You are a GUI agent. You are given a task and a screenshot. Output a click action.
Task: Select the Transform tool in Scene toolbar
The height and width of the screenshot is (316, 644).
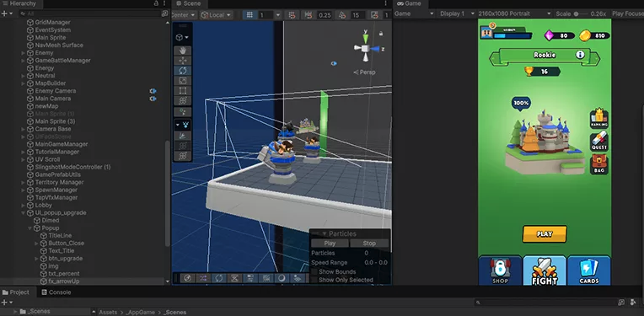(183, 101)
